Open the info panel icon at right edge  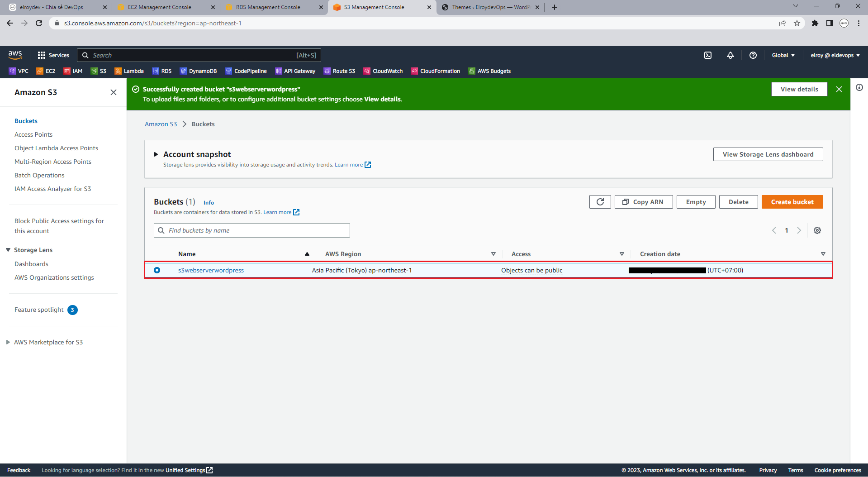(859, 87)
